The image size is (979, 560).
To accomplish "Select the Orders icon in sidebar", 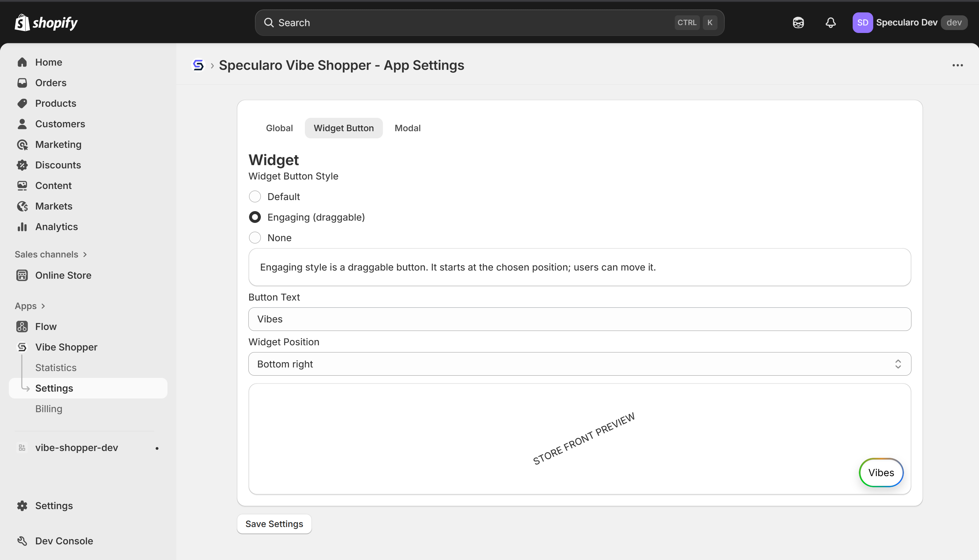I will pos(22,82).
